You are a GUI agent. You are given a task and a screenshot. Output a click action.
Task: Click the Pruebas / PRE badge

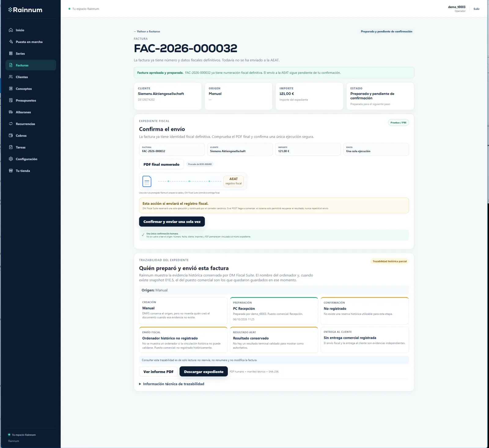[x=399, y=123]
